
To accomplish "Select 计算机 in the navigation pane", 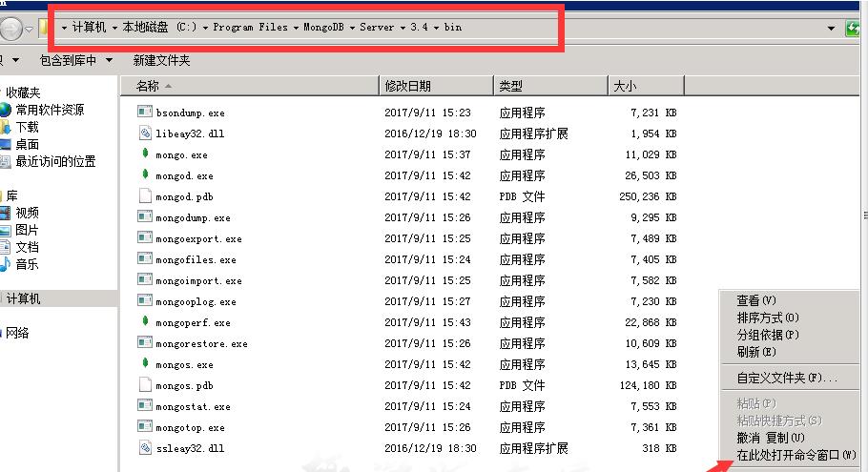I will click(23, 298).
